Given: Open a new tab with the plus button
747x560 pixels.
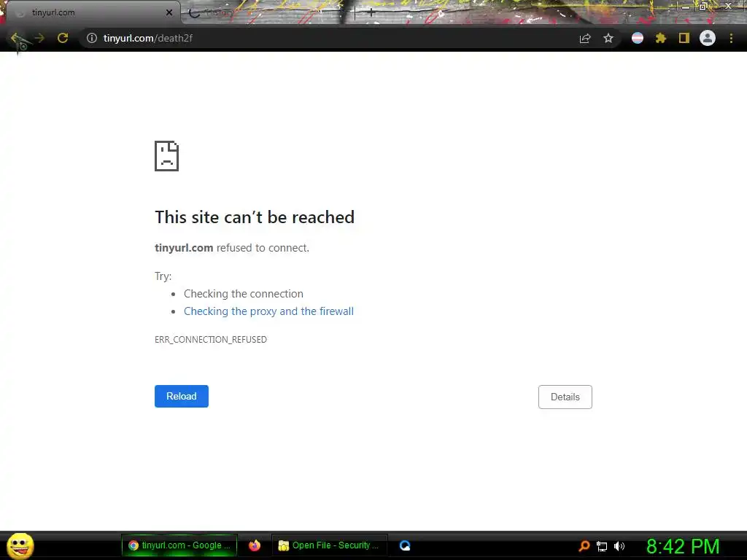Looking at the screenshot, I should coord(371,13).
